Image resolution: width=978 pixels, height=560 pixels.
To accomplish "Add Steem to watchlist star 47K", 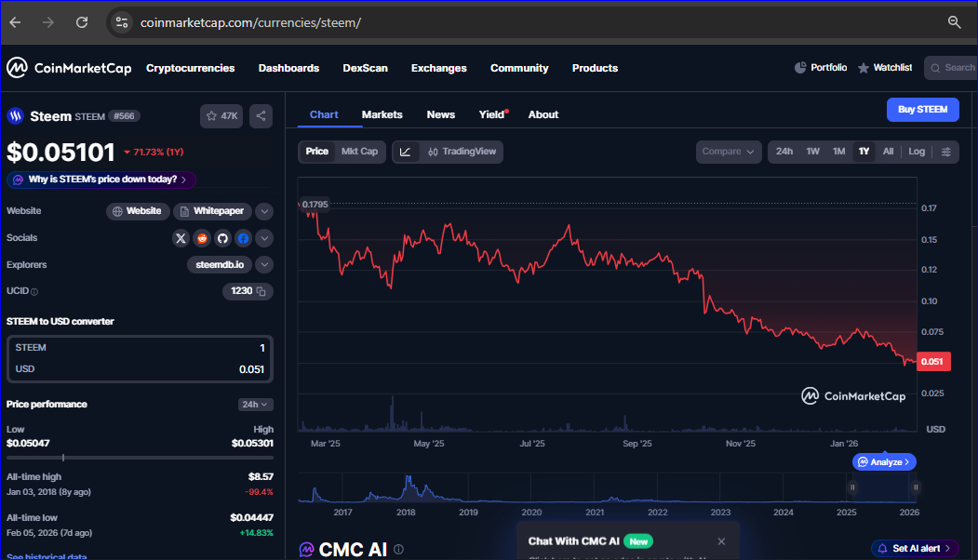I will click(221, 116).
